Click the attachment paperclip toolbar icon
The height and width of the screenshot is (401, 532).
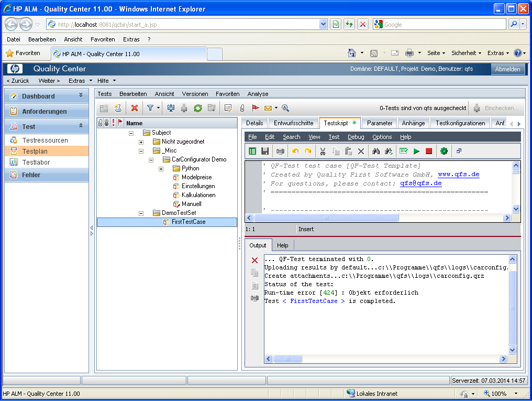pyautogui.click(x=242, y=108)
